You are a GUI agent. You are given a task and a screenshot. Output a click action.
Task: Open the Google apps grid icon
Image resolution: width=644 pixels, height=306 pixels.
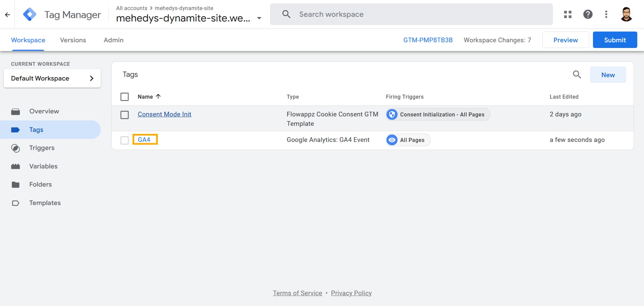click(568, 14)
